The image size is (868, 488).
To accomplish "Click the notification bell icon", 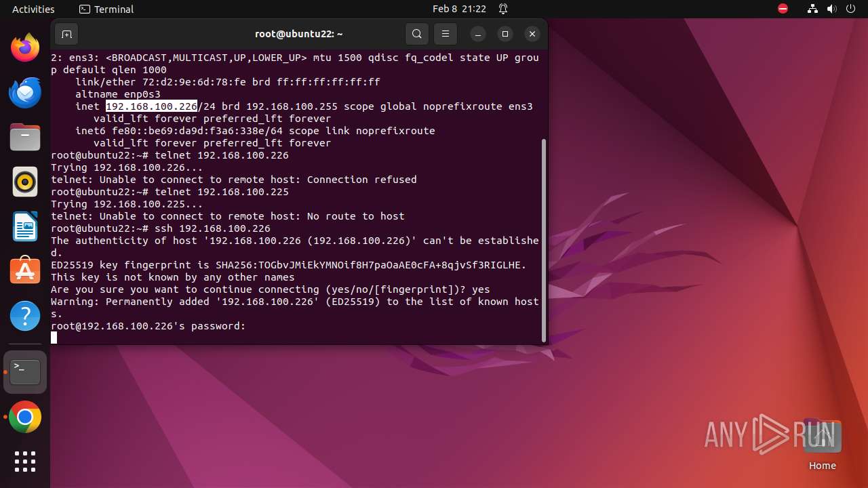I will (503, 9).
